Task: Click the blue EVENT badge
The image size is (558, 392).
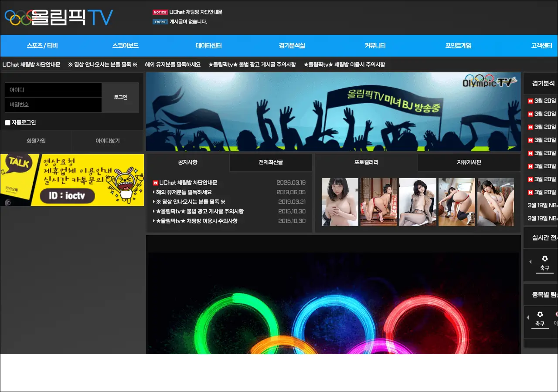Action: pos(160,22)
